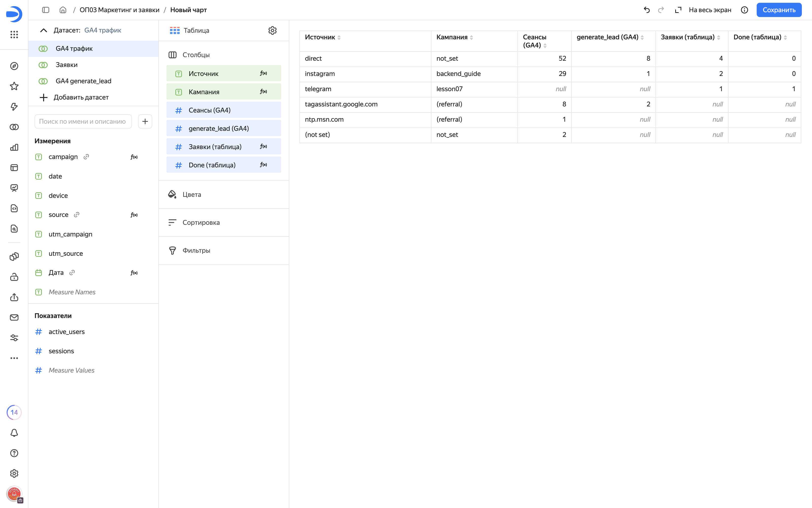Toggle the left sidebar panel icon

pos(46,10)
